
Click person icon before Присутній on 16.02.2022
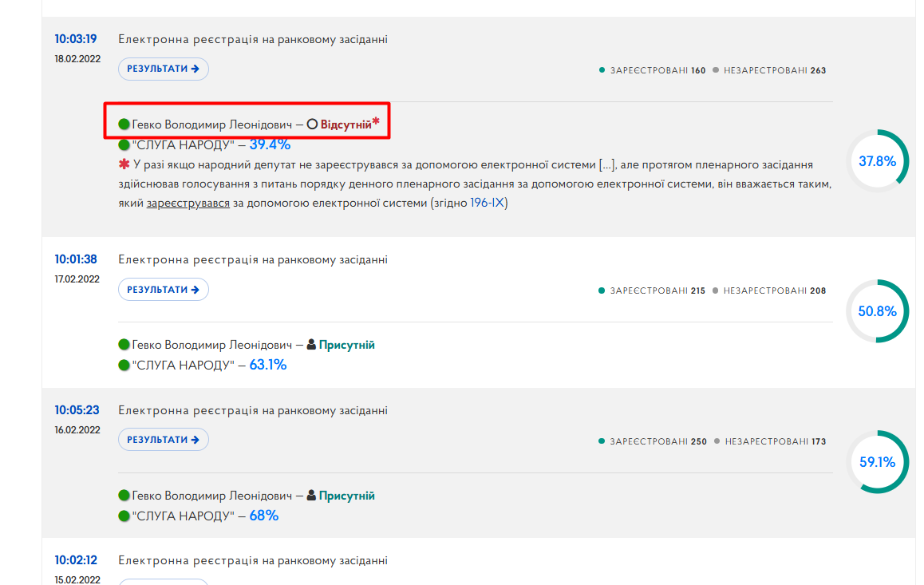(x=311, y=496)
